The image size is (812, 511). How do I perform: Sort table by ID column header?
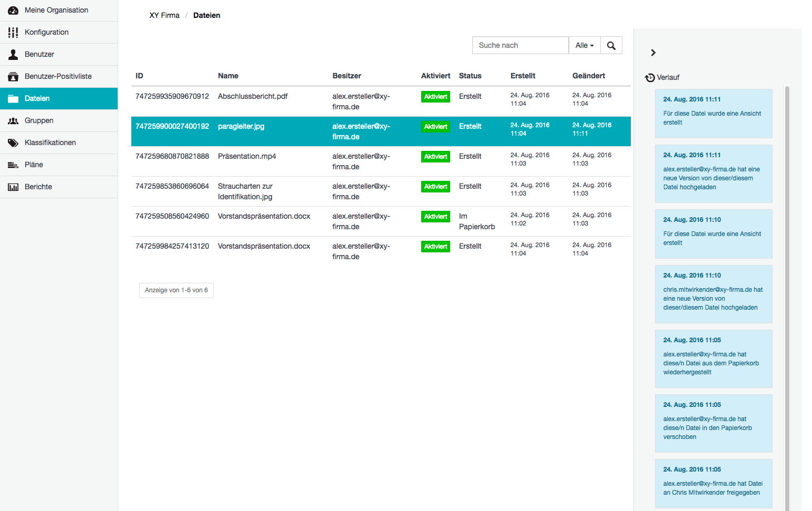pyautogui.click(x=139, y=76)
